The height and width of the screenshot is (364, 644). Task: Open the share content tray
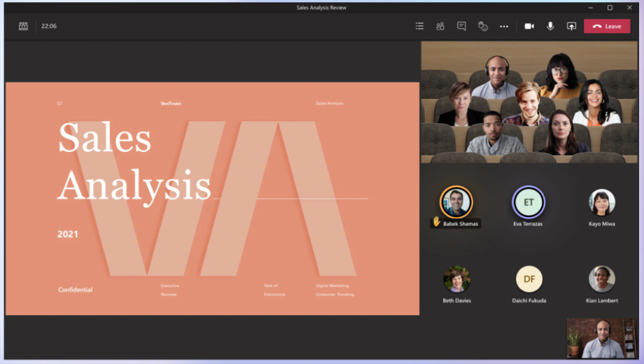click(571, 26)
